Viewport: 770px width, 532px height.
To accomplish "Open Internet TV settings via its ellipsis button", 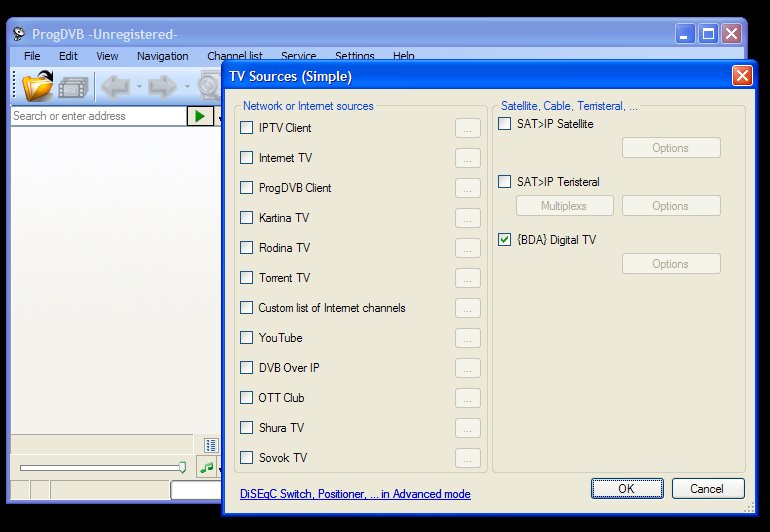I will point(467,158).
